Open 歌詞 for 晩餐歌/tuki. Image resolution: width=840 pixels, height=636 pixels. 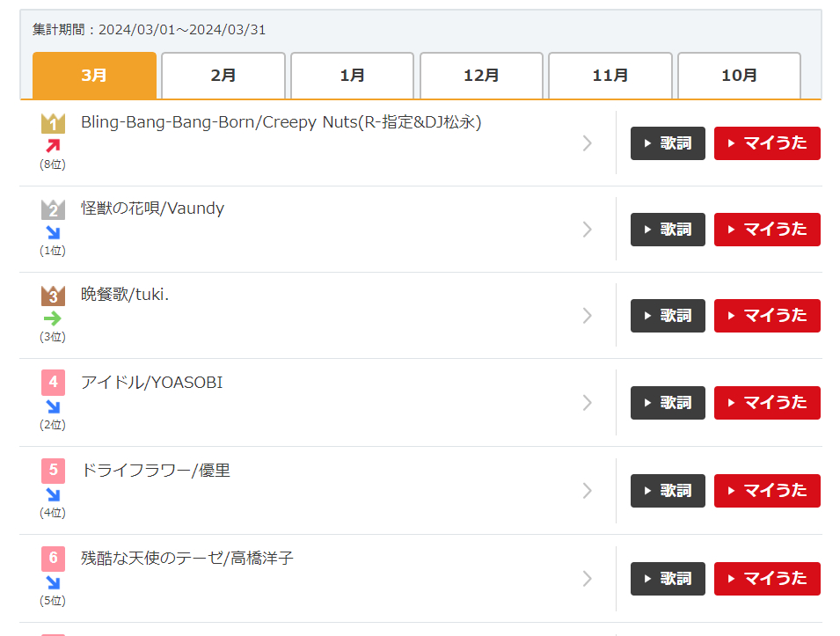point(668,316)
